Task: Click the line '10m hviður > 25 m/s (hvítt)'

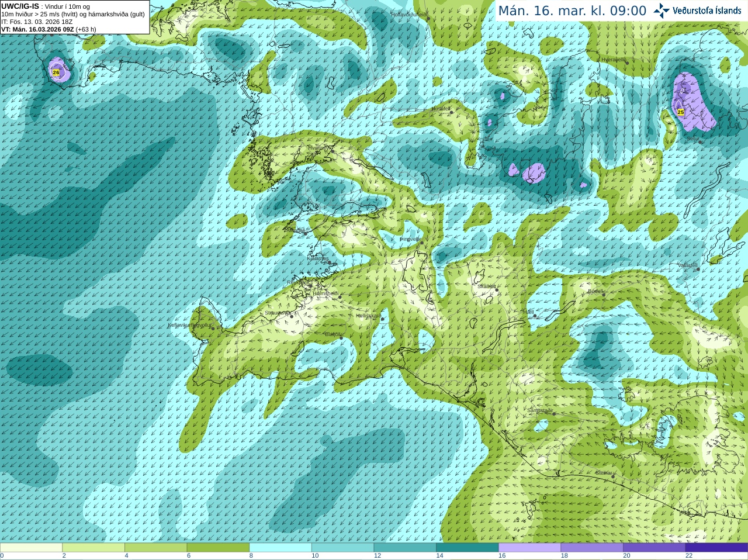Action: coord(39,14)
